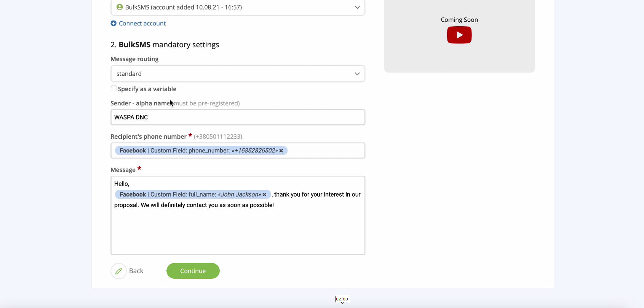Click the plus icon beside Connect account
644x308 pixels.
tap(113, 24)
